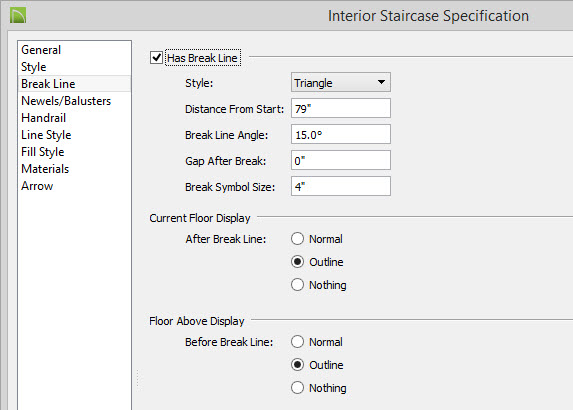The width and height of the screenshot is (573, 410).
Task: Select Normal for After Break Line
Action: tap(297, 239)
